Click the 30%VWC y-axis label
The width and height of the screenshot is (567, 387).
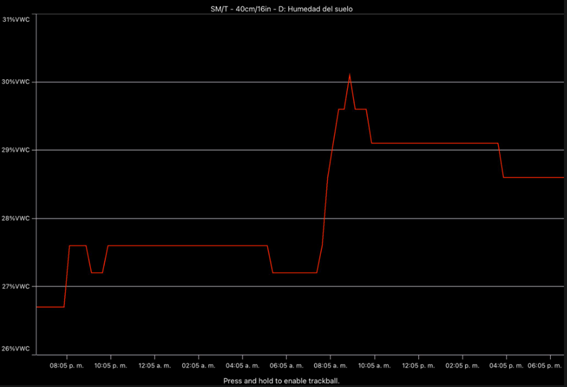[16, 82]
